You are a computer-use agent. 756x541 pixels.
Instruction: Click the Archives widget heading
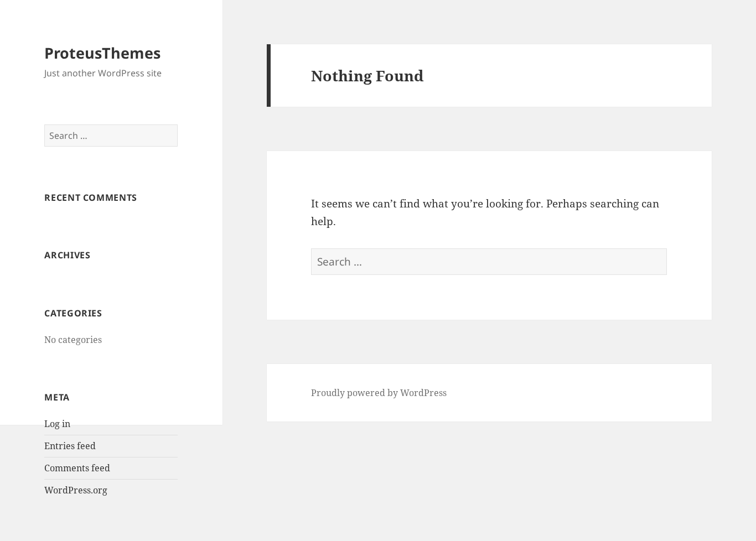click(67, 255)
